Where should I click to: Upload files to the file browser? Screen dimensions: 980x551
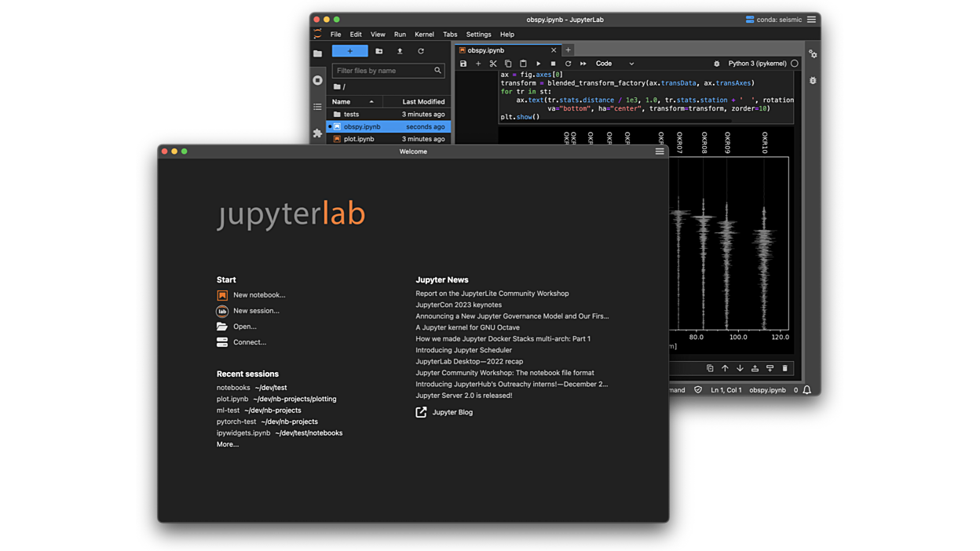point(400,50)
